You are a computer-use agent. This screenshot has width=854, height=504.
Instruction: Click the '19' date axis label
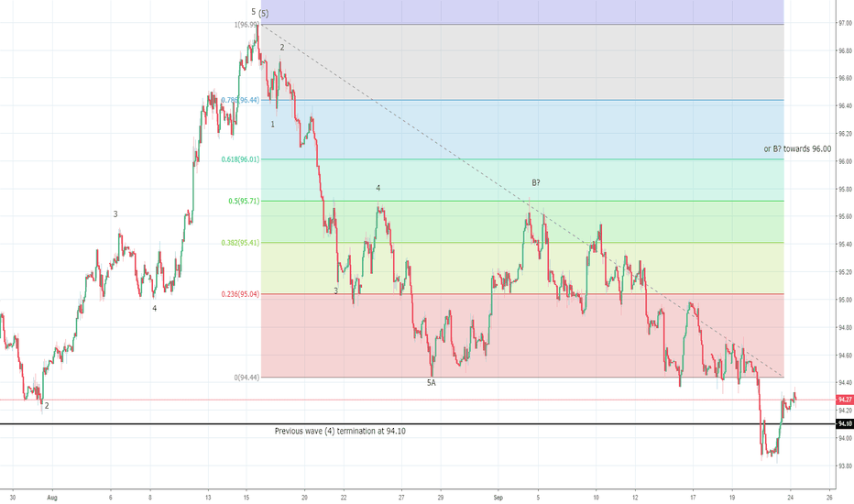coord(732,498)
